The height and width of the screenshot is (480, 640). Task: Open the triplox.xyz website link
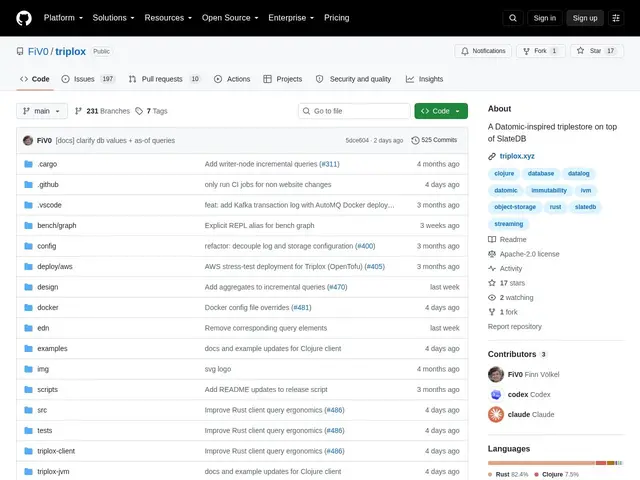(517, 156)
